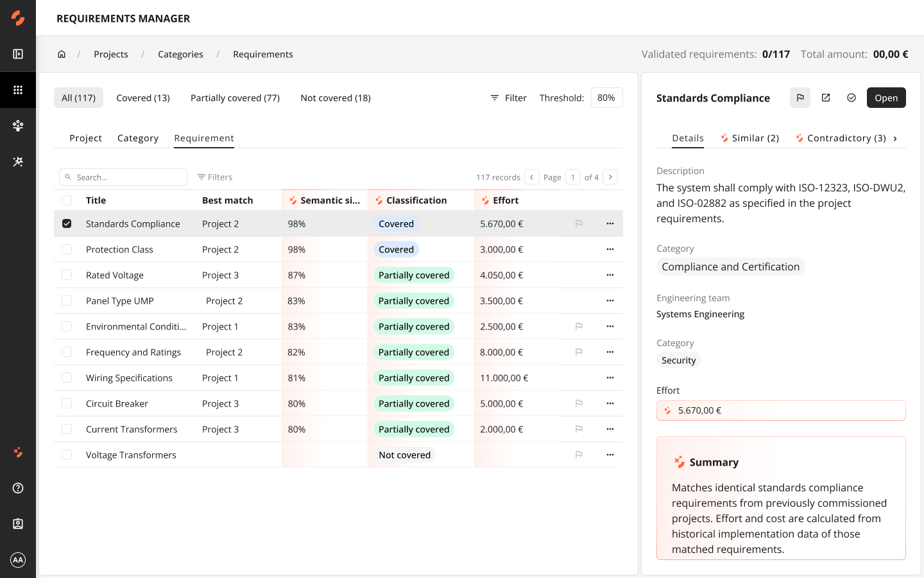Go to the next page of records
The image size is (924, 578).
pos(610,177)
